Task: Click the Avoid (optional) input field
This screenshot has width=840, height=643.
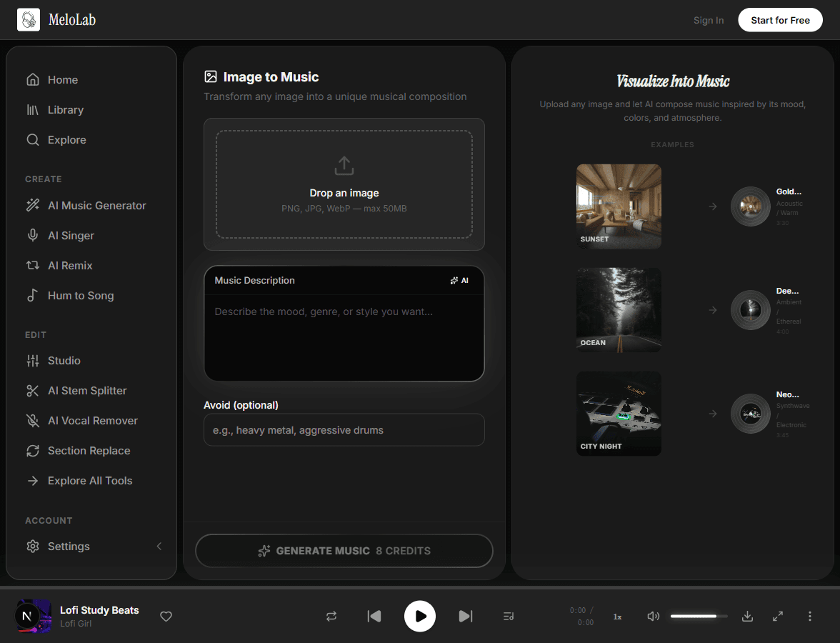Action: pyautogui.click(x=344, y=430)
